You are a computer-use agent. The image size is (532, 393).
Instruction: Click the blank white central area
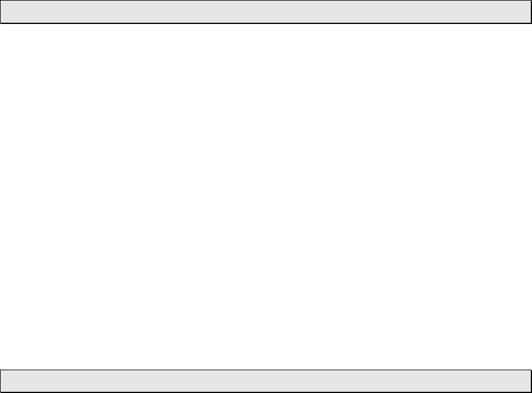(266, 196)
